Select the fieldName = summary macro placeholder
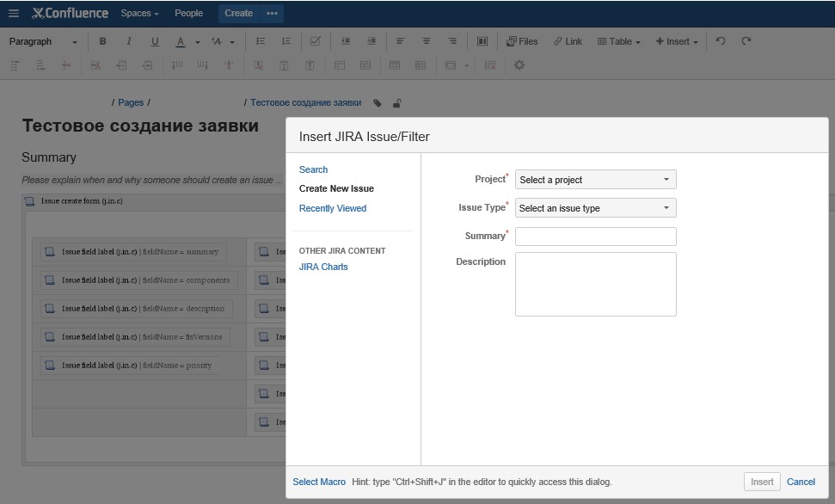The width and height of the screenshot is (835, 504). pos(133,252)
